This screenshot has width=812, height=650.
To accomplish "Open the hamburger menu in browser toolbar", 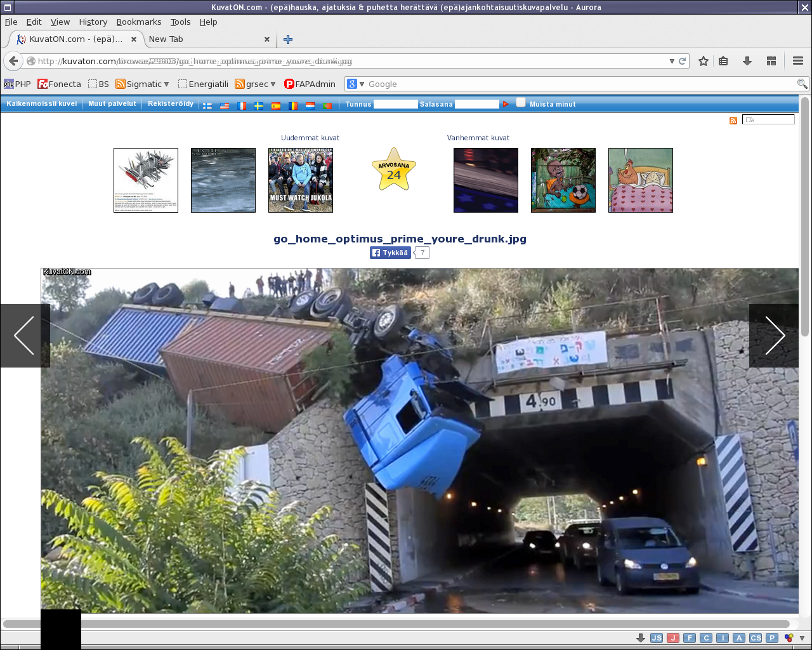I will coord(798,61).
